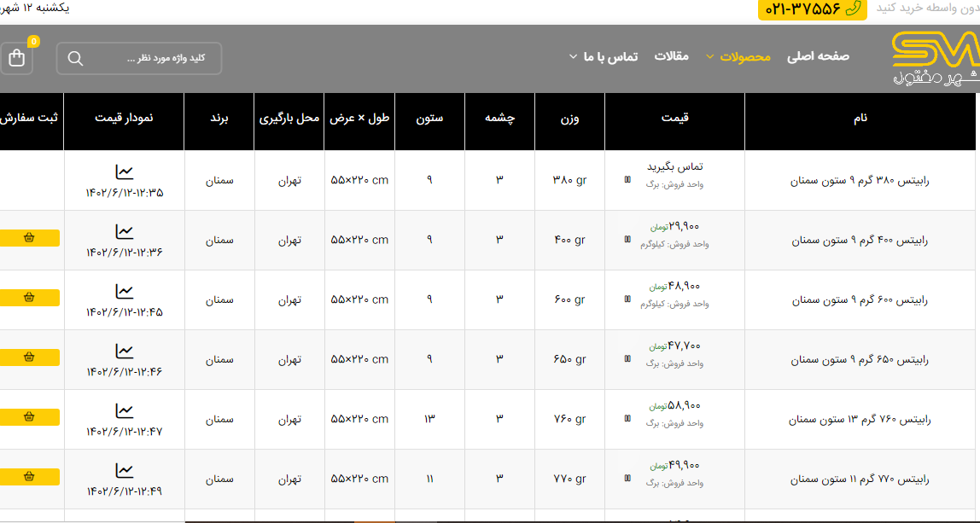
Task: Add رابیتس ۷۶۰ گرم to order basket
Action: pyautogui.click(x=30, y=417)
